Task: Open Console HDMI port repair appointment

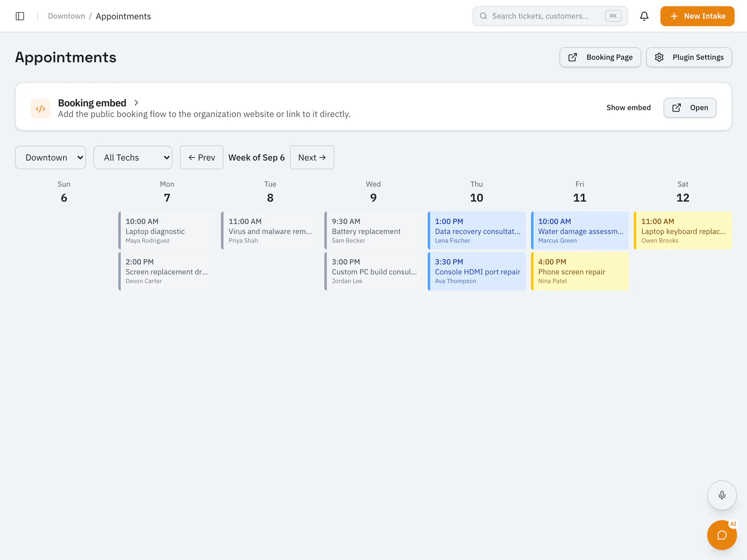Action: point(477,271)
